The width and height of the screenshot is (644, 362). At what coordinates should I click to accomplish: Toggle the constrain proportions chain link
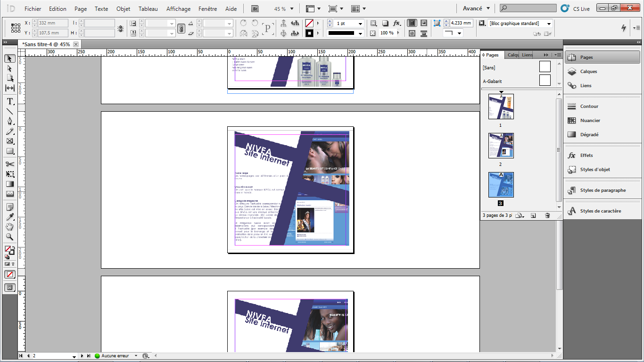click(x=181, y=28)
